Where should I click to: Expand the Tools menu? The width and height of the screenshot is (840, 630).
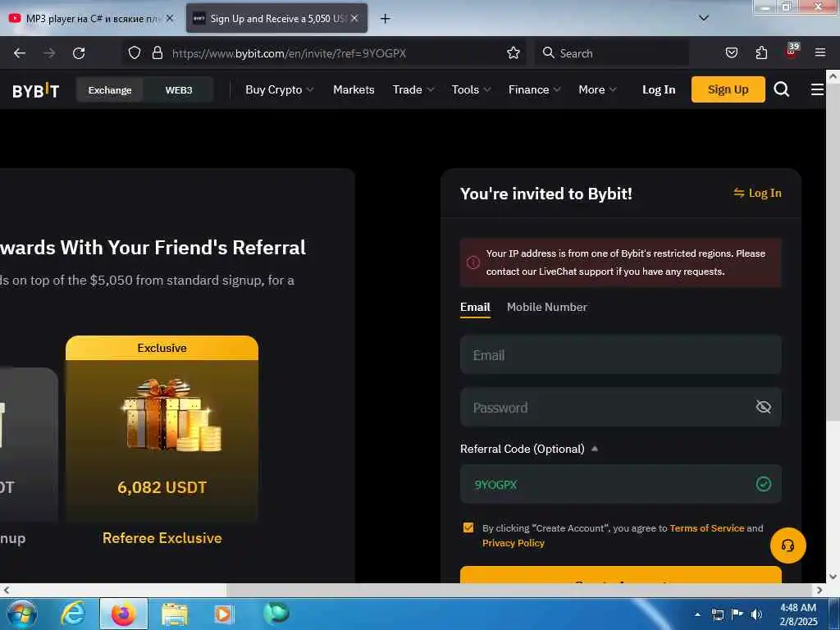pos(471,89)
